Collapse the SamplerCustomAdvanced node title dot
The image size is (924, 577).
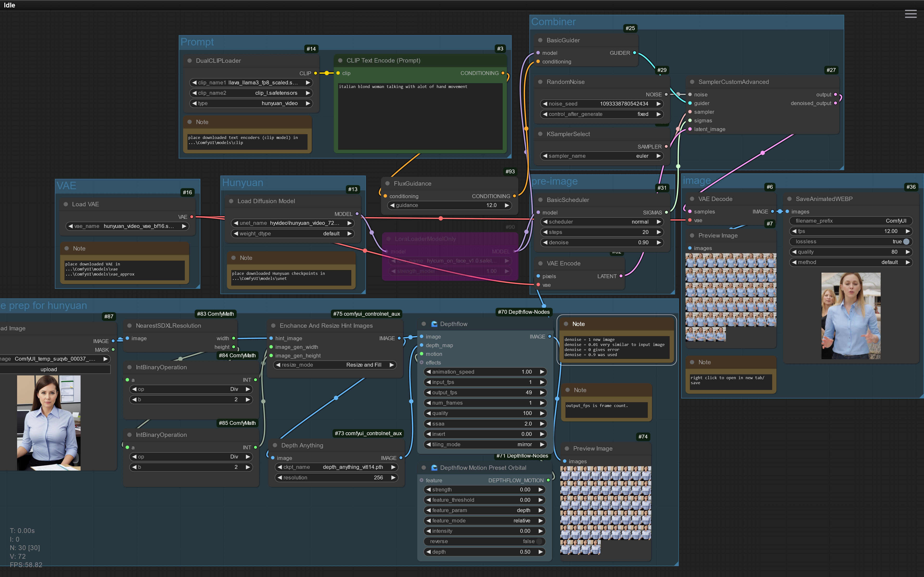[692, 82]
